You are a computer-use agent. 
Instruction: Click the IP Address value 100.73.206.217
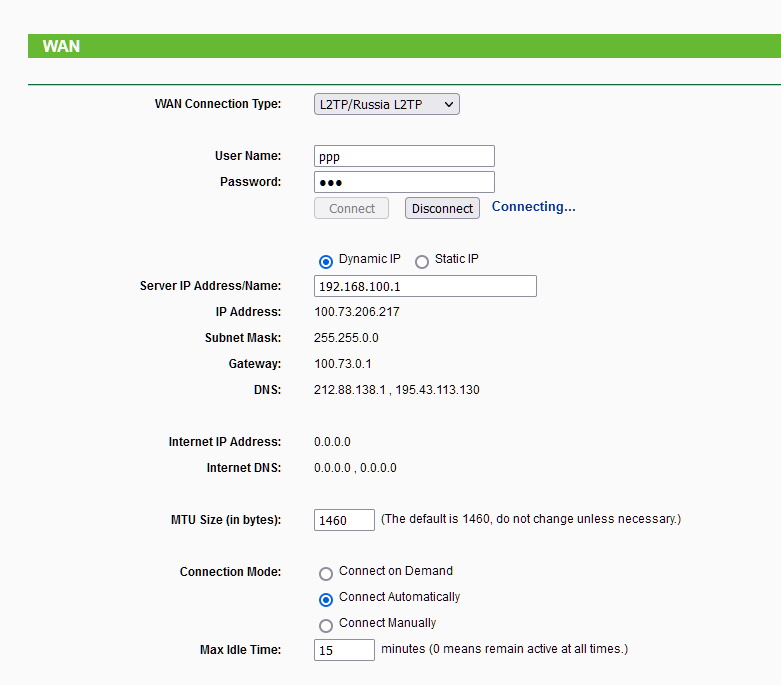[357, 312]
